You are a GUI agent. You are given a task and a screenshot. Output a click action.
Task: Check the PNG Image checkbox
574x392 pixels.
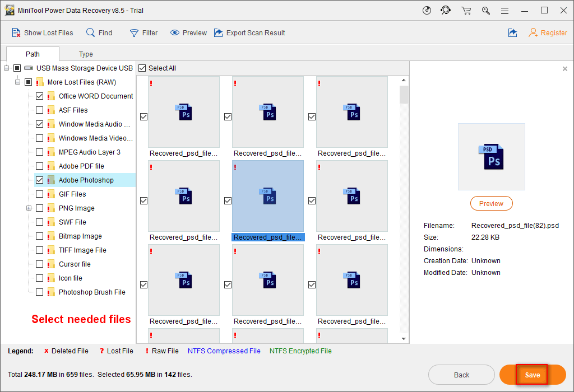[40, 208]
